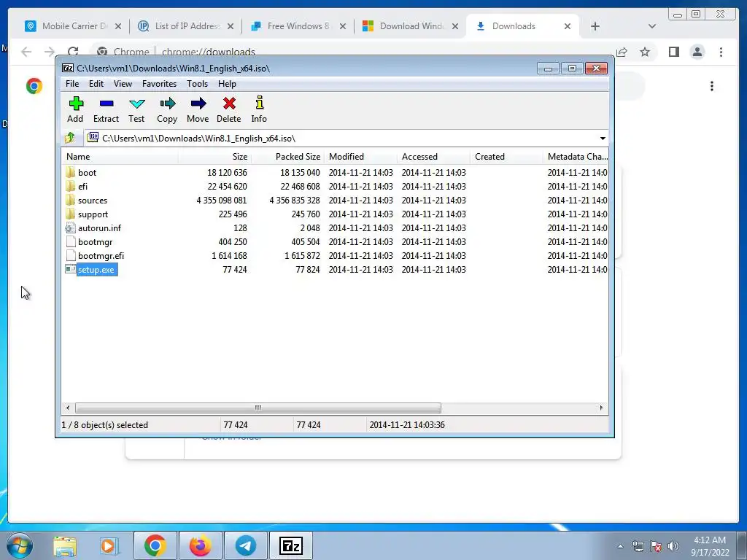Screen dimensions: 747x560
Task: Expand the 7-Zip address path dropdown
Action: [x=603, y=138]
